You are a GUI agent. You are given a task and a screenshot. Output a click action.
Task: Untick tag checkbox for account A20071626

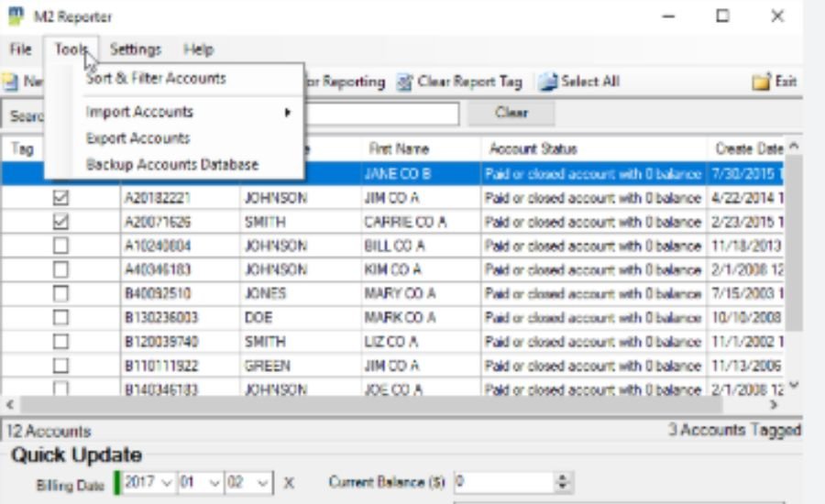tap(60, 222)
